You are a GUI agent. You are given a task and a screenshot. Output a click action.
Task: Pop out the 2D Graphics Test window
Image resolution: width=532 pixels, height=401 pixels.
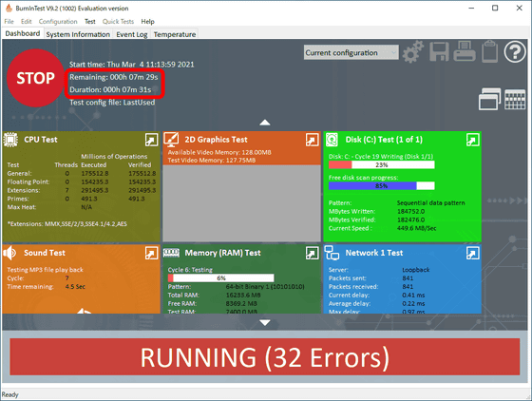coord(312,140)
